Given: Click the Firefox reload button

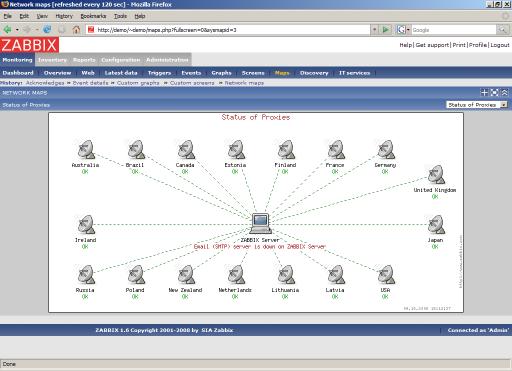Looking at the screenshot, I should pyautogui.click(x=47, y=30).
